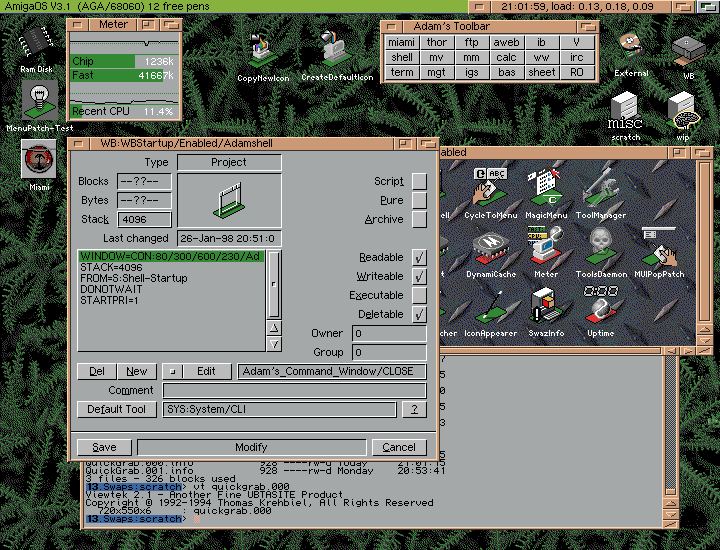
Task: Select the Uptime icon
Action: pos(601,305)
